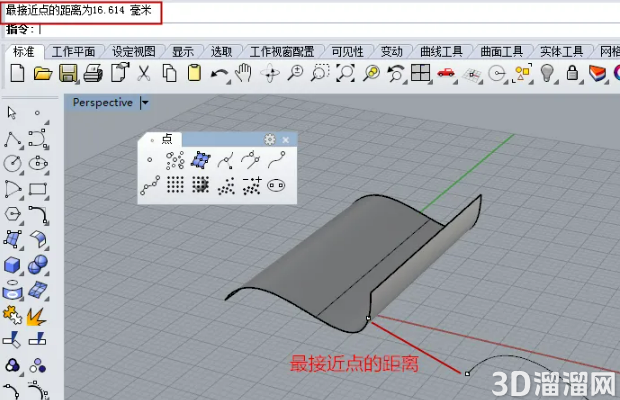Viewport: 620px width, 400px height.
Task: Switch to the 设定视图 tab
Action: [134, 52]
